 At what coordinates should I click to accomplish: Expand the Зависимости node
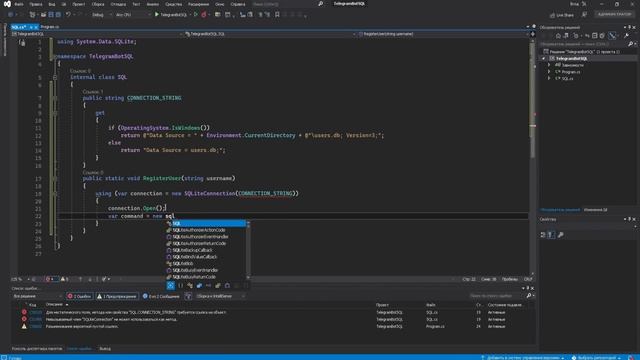(x=549, y=65)
